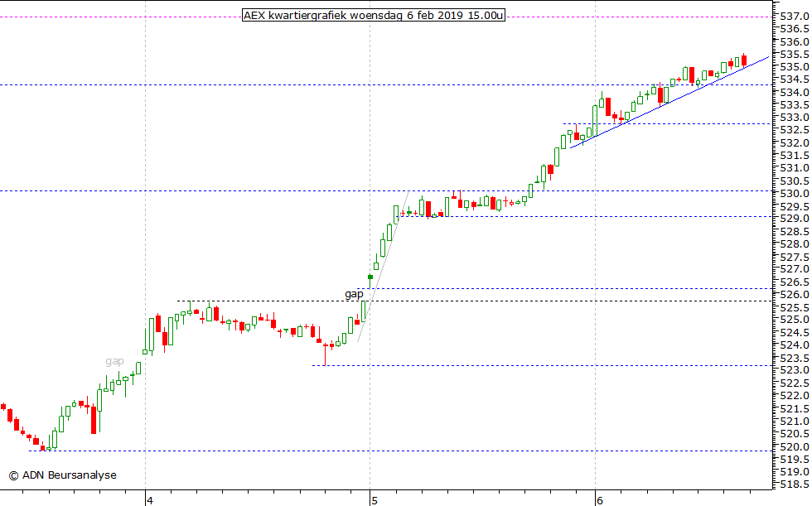
Task: Click the last red candle at 535.5
Action: (744, 60)
